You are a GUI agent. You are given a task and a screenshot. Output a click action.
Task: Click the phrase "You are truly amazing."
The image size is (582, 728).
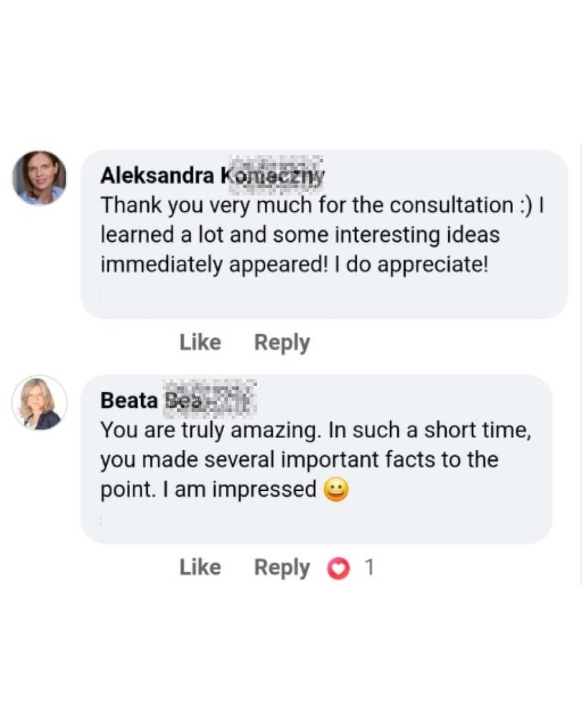pyautogui.click(x=211, y=430)
